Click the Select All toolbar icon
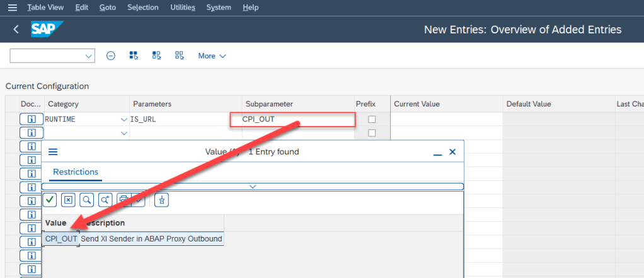This screenshot has width=644, height=278. click(134, 55)
